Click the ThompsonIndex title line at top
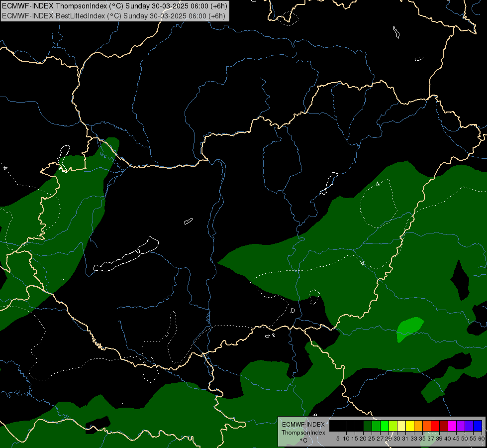 coord(114,6)
